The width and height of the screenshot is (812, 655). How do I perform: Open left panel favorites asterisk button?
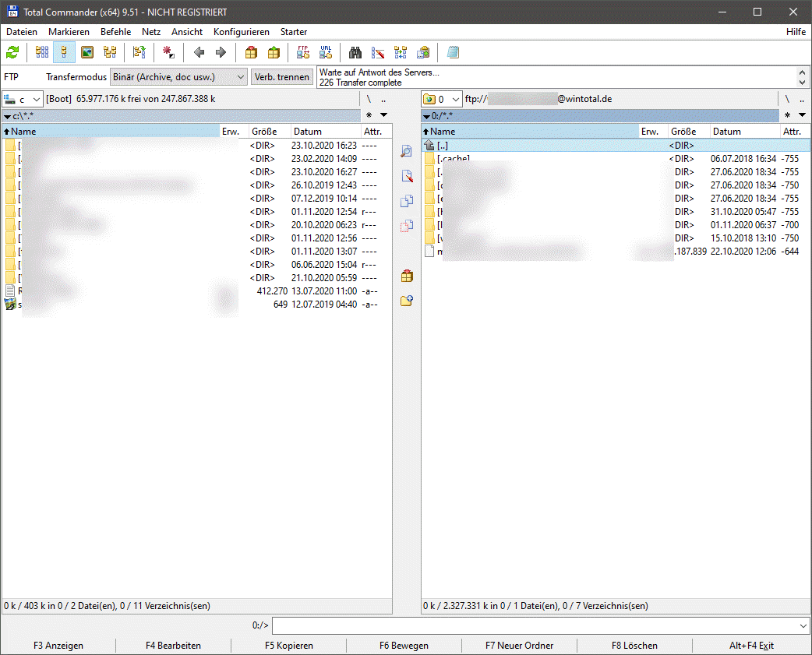tap(369, 114)
